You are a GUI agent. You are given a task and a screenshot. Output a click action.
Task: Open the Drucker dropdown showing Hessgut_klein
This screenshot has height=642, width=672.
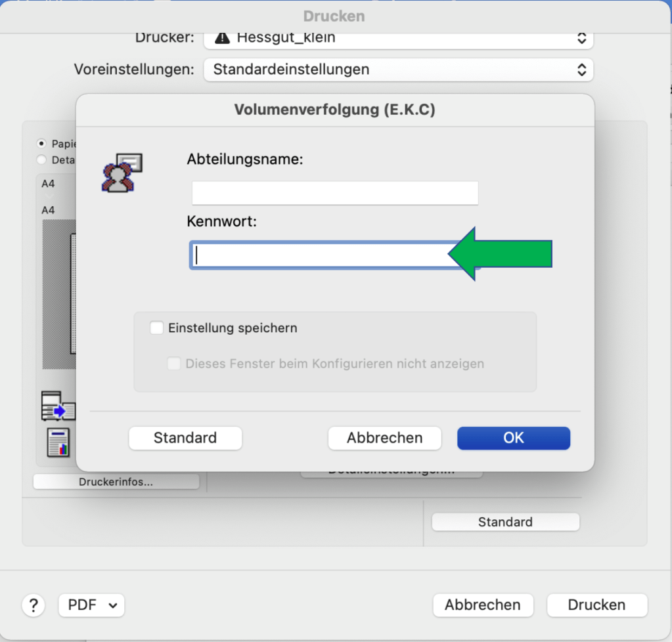click(x=398, y=38)
